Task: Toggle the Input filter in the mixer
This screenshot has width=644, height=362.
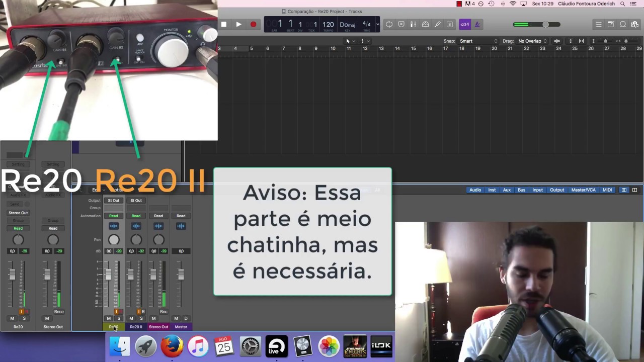Action: tap(537, 190)
